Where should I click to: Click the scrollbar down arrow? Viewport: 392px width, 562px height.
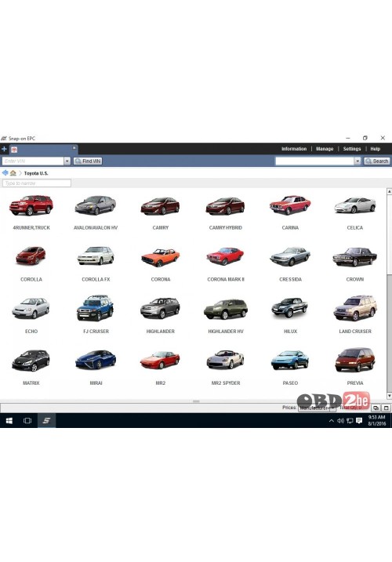(389, 396)
